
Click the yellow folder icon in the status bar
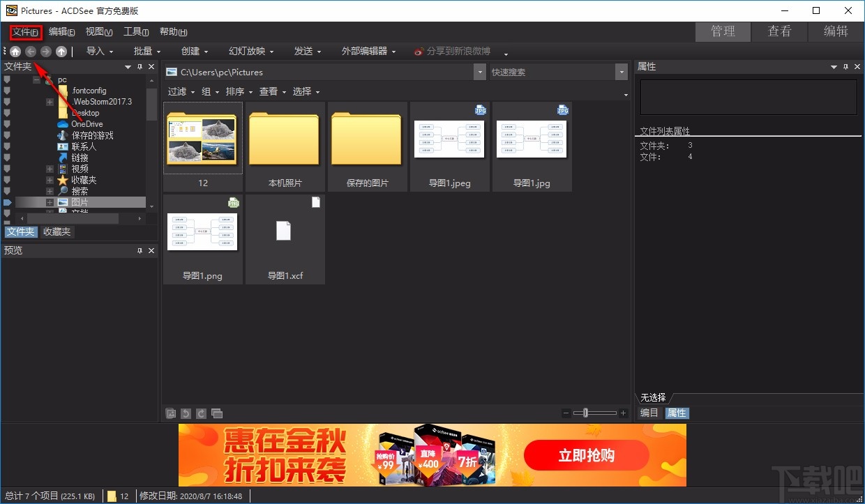coord(112,496)
